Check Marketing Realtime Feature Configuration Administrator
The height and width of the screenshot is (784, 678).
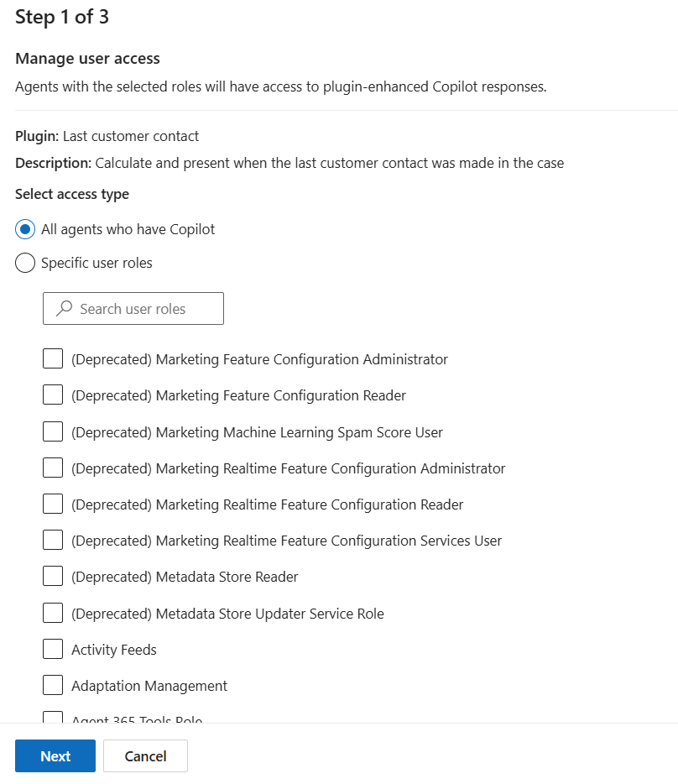tap(53, 468)
